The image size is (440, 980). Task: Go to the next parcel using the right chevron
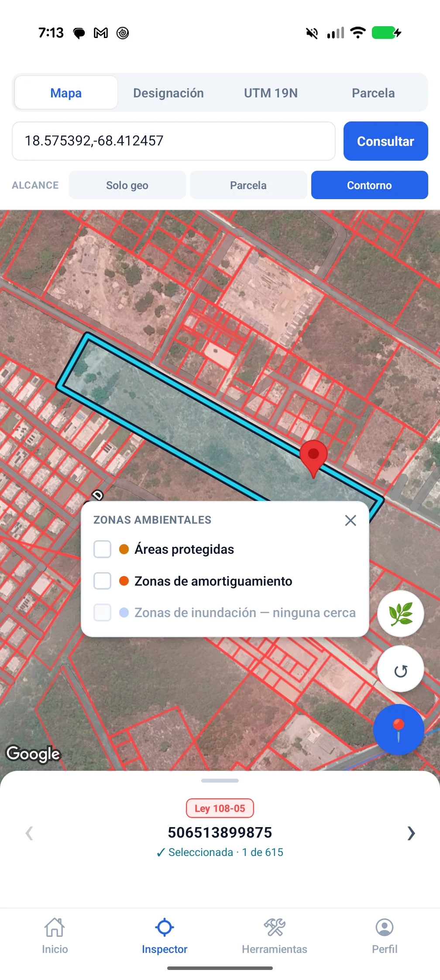pyautogui.click(x=411, y=833)
